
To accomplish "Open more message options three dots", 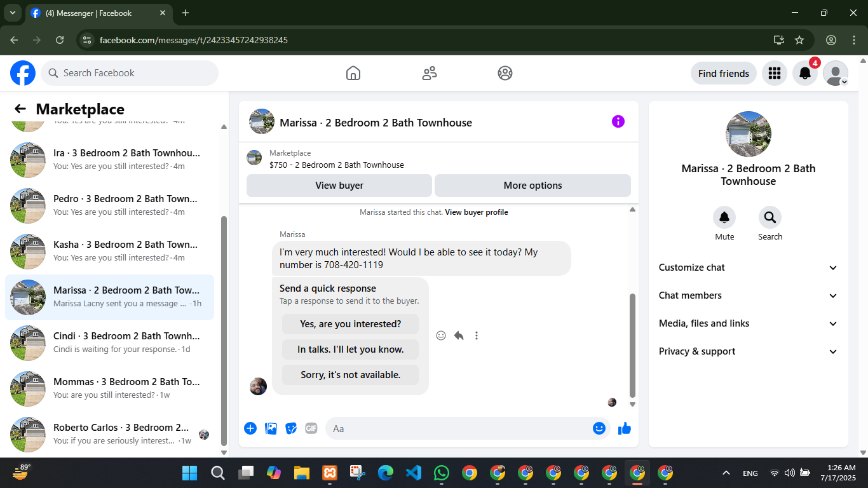I will click(x=477, y=335).
